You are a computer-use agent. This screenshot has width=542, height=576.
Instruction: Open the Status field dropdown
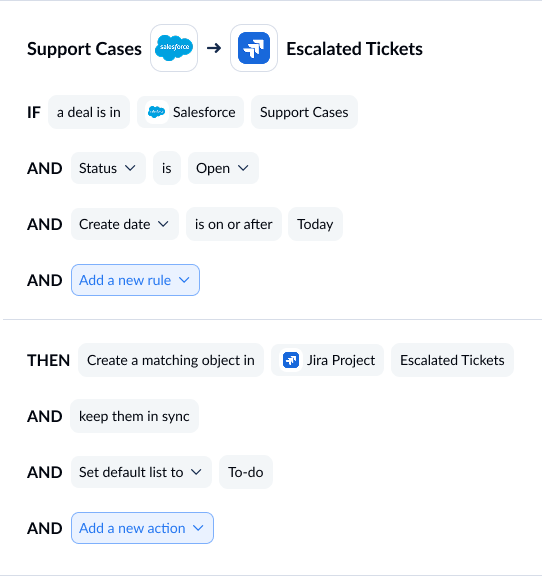(x=108, y=168)
